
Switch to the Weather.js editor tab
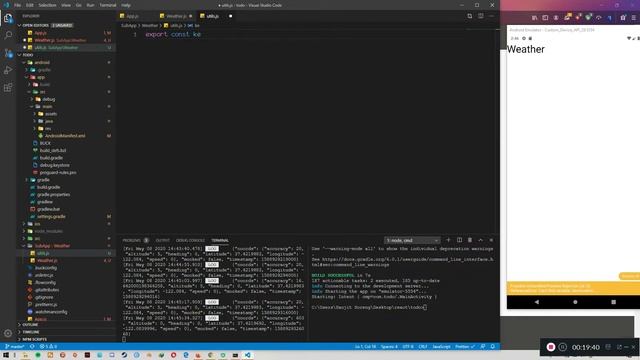pos(176,16)
